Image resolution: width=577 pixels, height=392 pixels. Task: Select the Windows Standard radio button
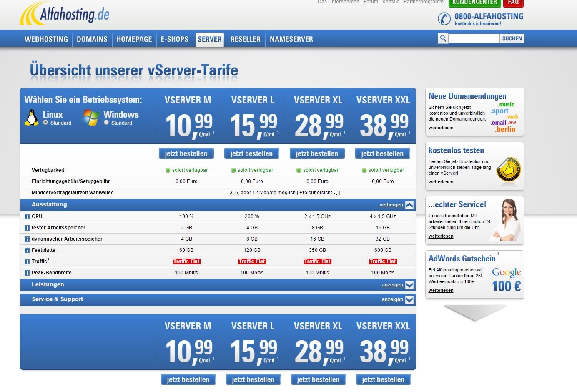[106, 123]
